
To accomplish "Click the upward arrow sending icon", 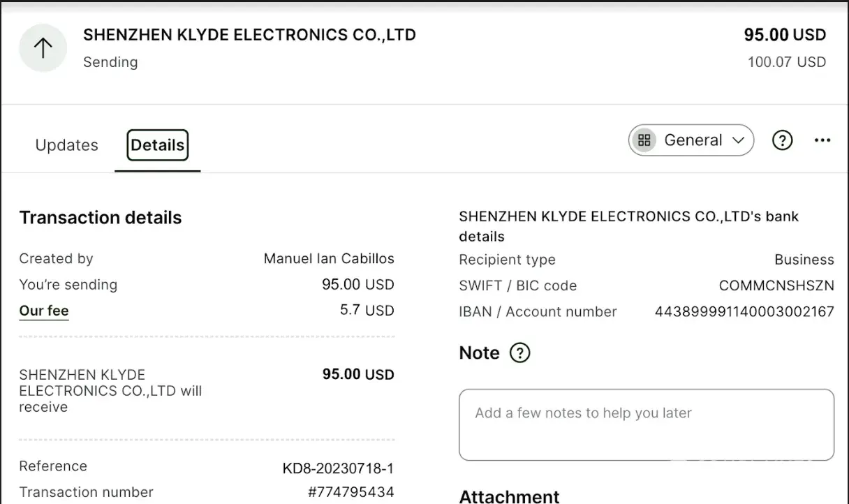I will coord(43,48).
